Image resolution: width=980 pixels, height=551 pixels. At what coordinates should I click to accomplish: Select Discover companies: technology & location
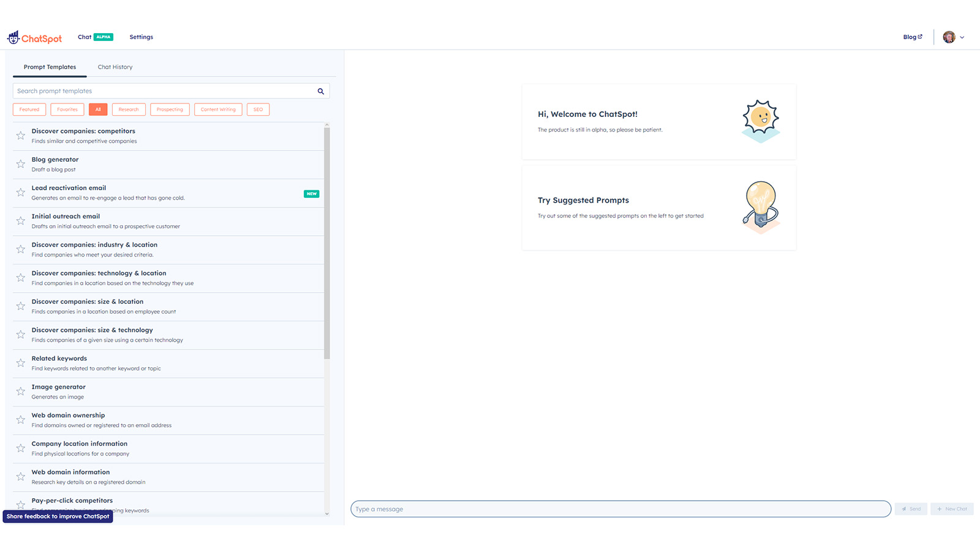[x=168, y=278]
